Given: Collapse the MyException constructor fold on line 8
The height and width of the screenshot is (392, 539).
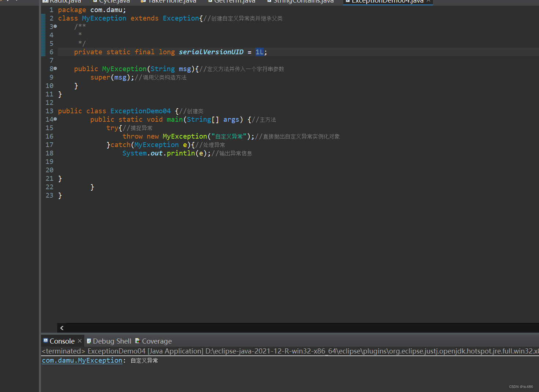Looking at the screenshot, I should click(x=55, y=69).
